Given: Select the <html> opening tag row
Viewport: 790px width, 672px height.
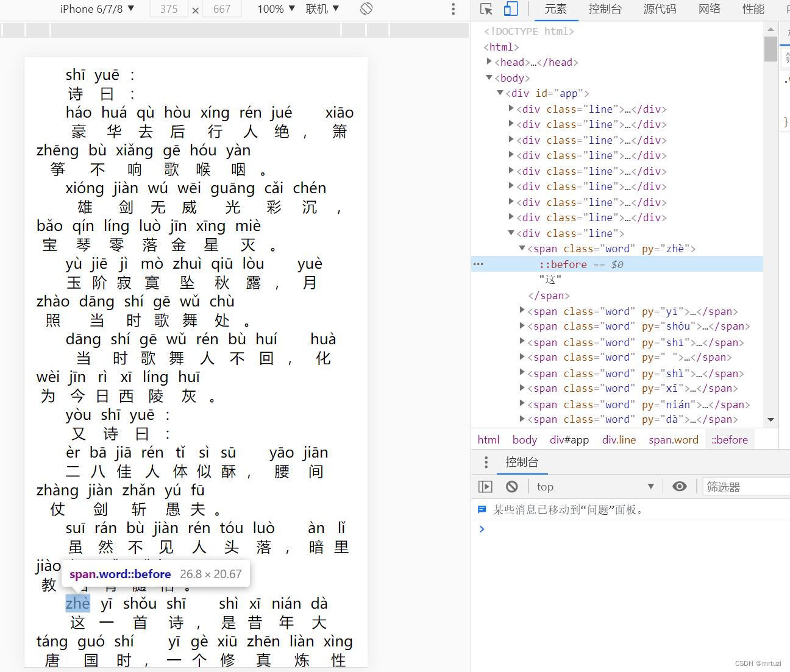Looking at the screenshot, I should (501, 47).
